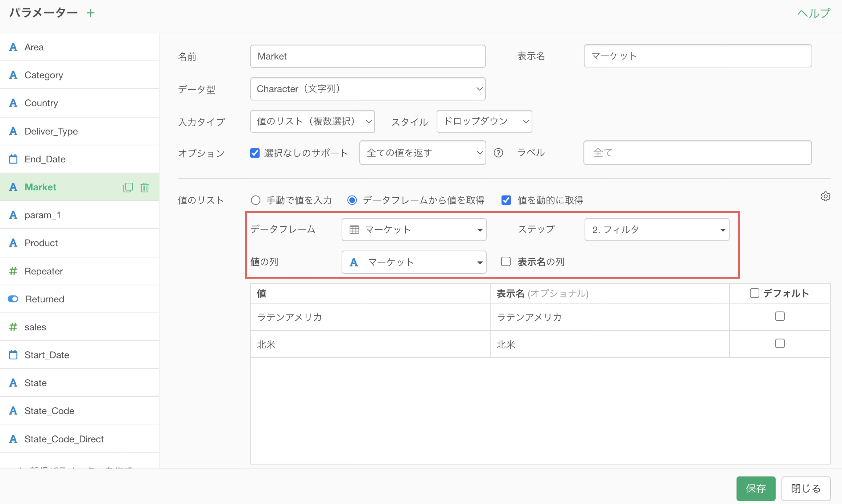
Task: Duplicate the Market parameter via copy icon
Action: coord(128,187)
